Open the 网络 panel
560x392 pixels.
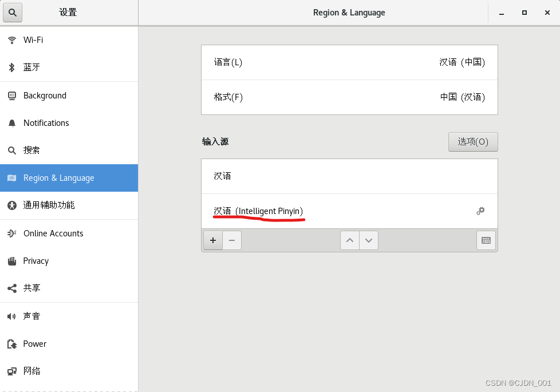(69, 371)
